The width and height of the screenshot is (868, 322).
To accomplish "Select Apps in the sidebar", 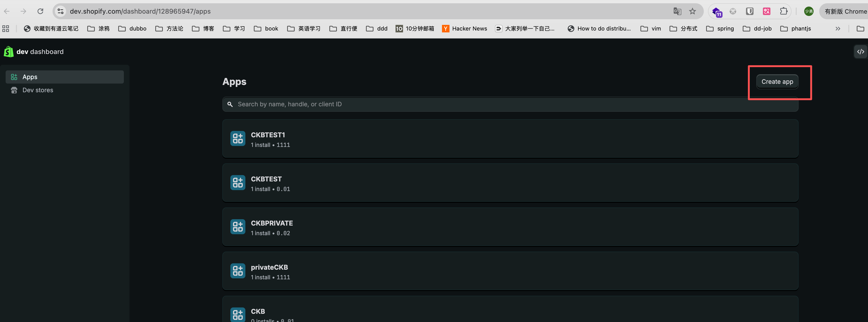I will point(65,77).
